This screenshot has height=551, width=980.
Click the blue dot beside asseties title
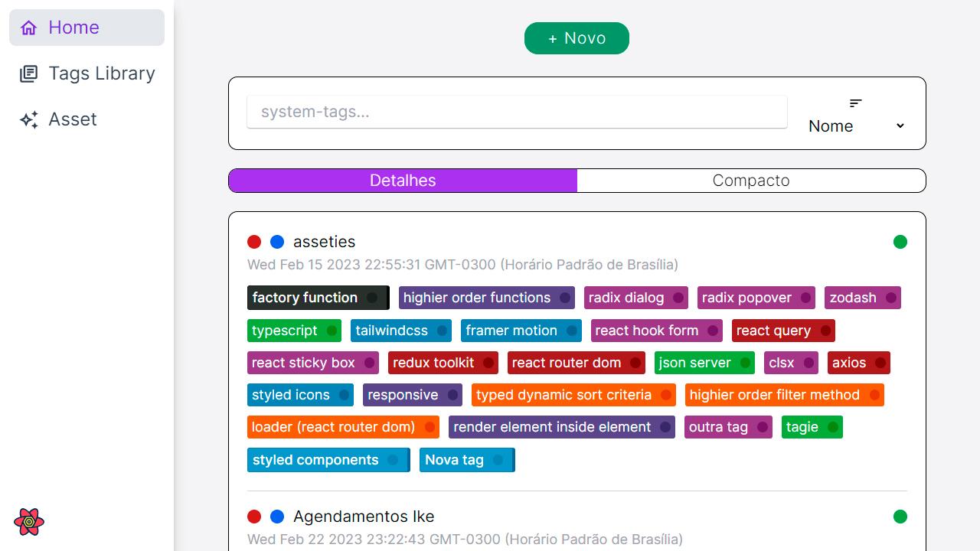(x=277, y=242)
